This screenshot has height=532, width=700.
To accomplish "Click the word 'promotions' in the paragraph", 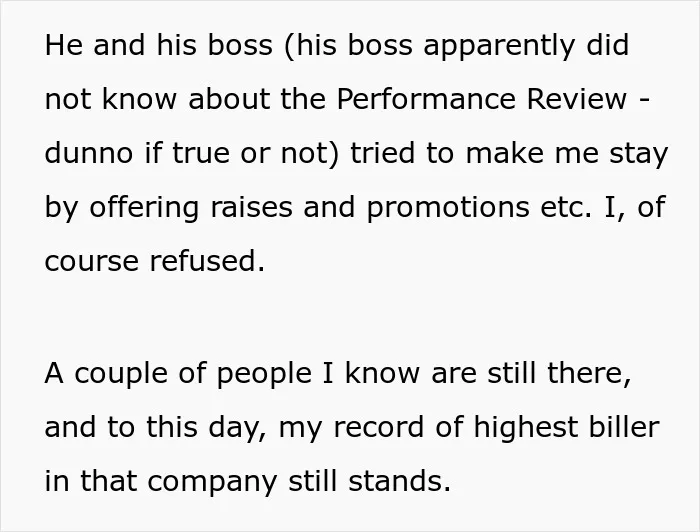I will tap(448, 208).
